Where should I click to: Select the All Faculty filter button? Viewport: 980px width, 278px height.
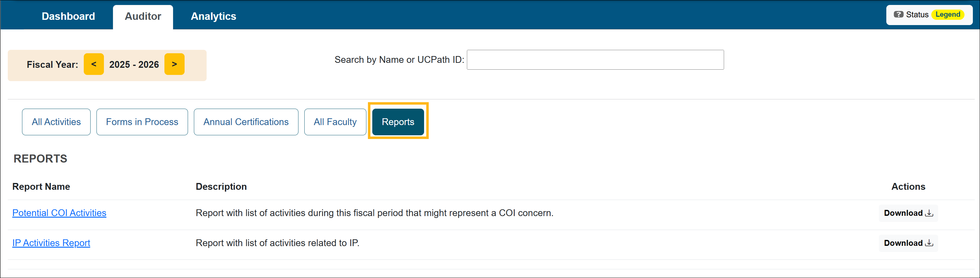coord(335,122)
